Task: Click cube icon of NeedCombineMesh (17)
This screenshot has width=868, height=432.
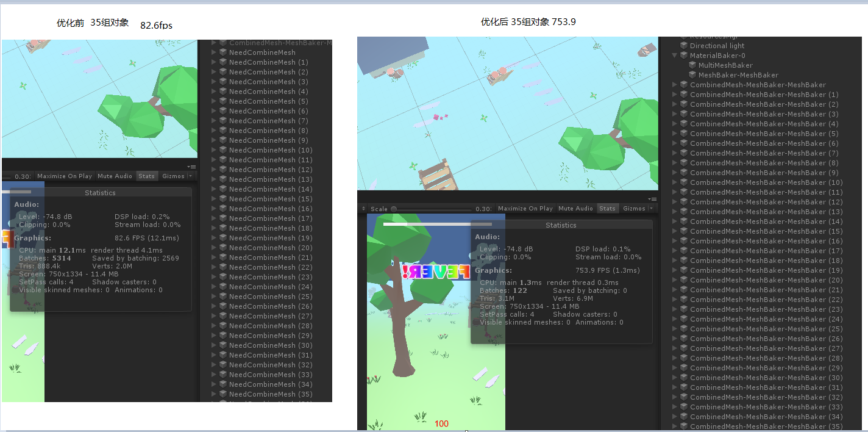Action: 223,218
